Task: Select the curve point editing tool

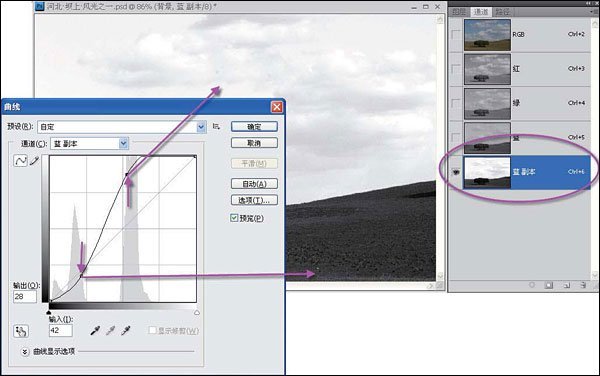Action: (x=20, y=161)
